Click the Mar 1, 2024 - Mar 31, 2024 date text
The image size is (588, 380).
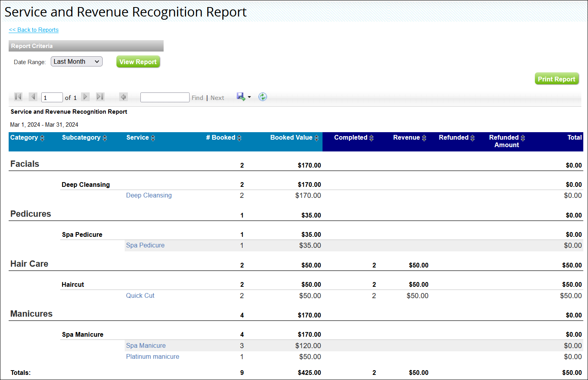[x=44, y=125]
